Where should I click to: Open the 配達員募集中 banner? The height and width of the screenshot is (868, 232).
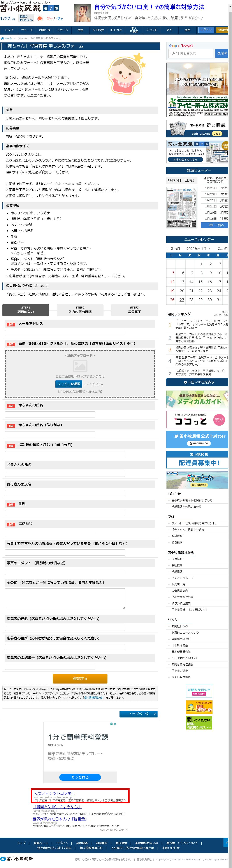197,460
